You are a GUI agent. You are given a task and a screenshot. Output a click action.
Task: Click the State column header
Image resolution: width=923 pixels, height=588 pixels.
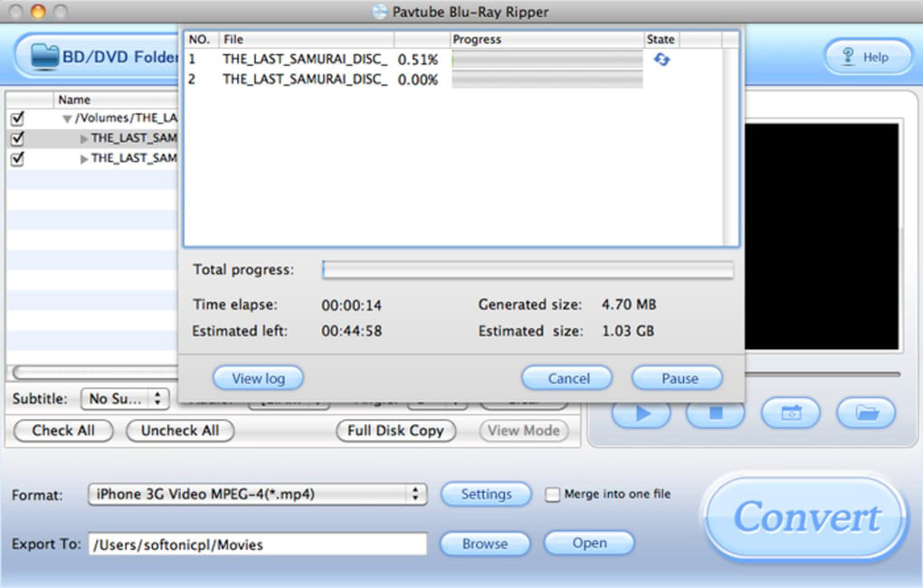click(661, 40)
